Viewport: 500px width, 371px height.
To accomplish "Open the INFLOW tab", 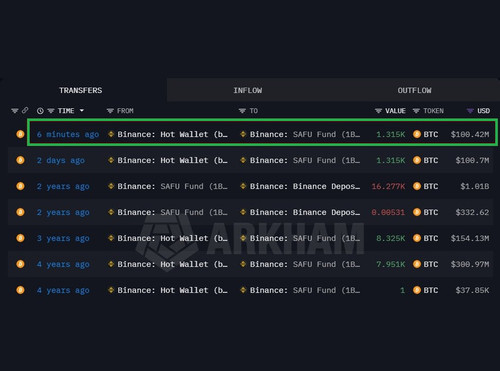I will 248,90.
